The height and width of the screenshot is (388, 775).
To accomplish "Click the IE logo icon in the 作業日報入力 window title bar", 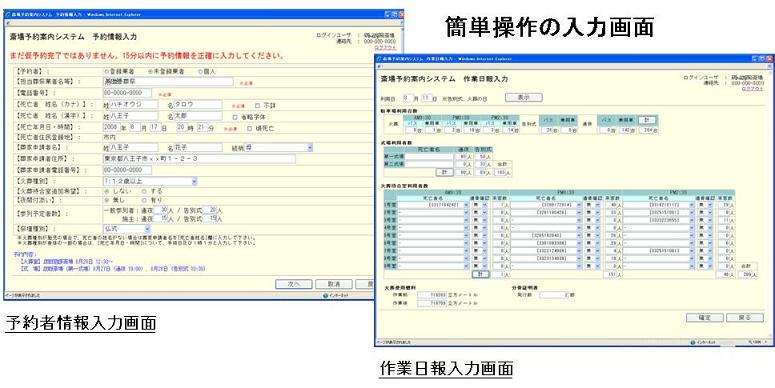I will (379, 58).
